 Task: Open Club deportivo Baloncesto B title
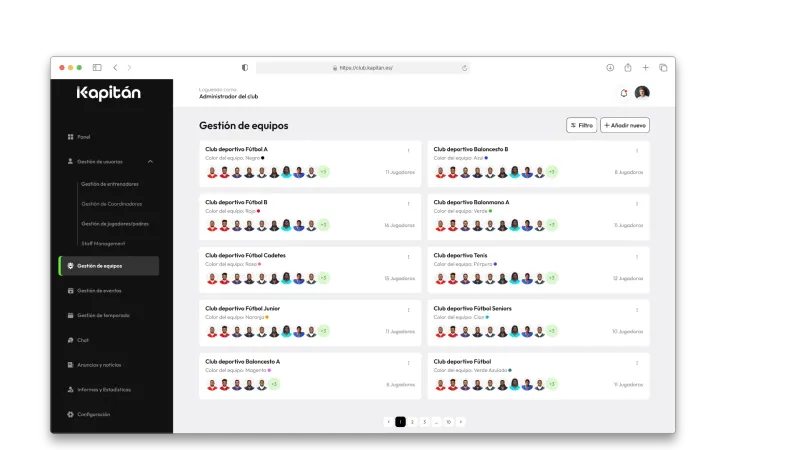[471, 149]
